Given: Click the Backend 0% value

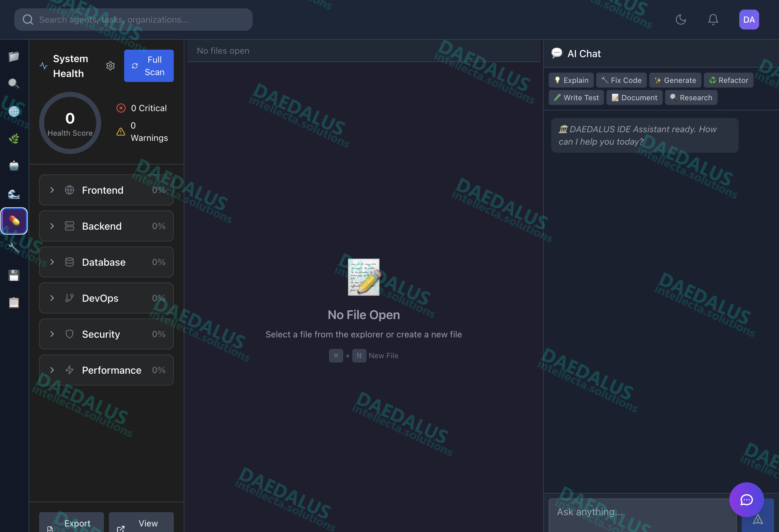Looking at the screenshot, I should pyautogui.click(x=159, y=226).
